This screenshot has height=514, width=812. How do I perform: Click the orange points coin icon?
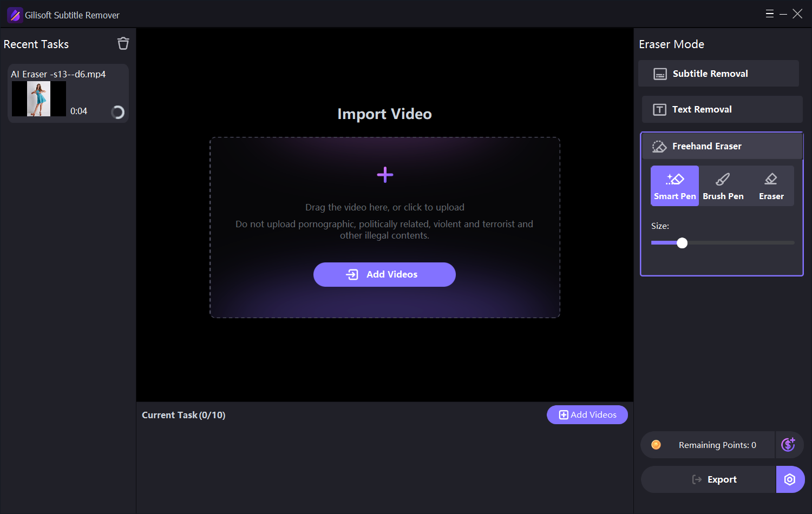pyautogui.click(x=656, y=445)
